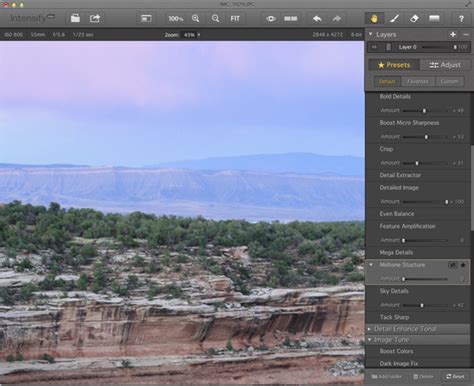Select the hand pan tool

click(x=374, y=19)
